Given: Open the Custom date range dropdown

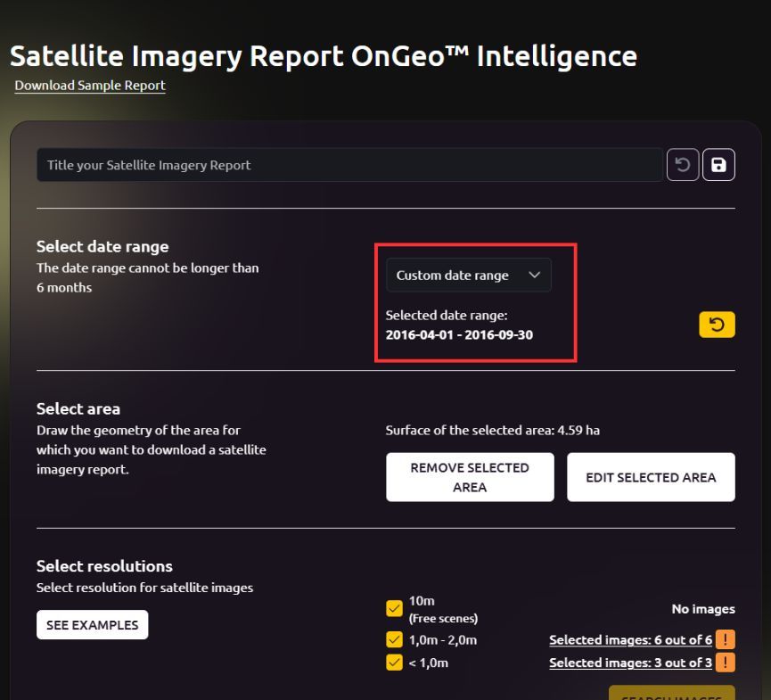Looking at the screenshot, I should coord(468,276).
